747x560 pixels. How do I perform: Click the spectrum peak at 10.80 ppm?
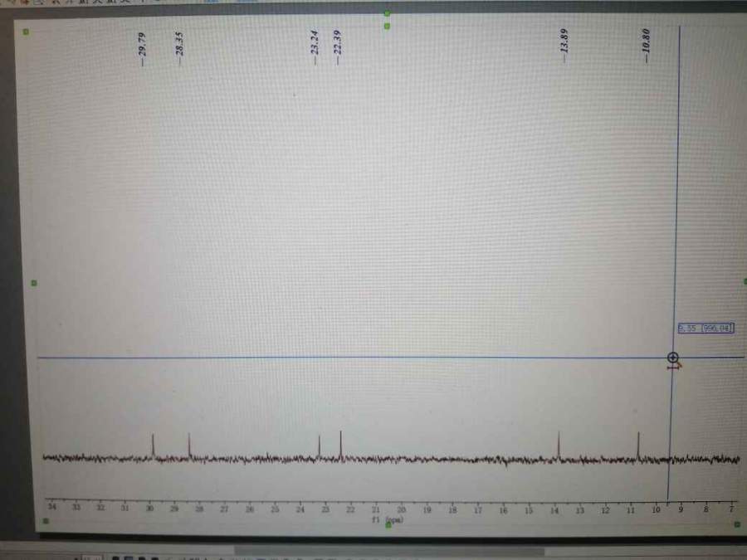[x=638, y=446]
